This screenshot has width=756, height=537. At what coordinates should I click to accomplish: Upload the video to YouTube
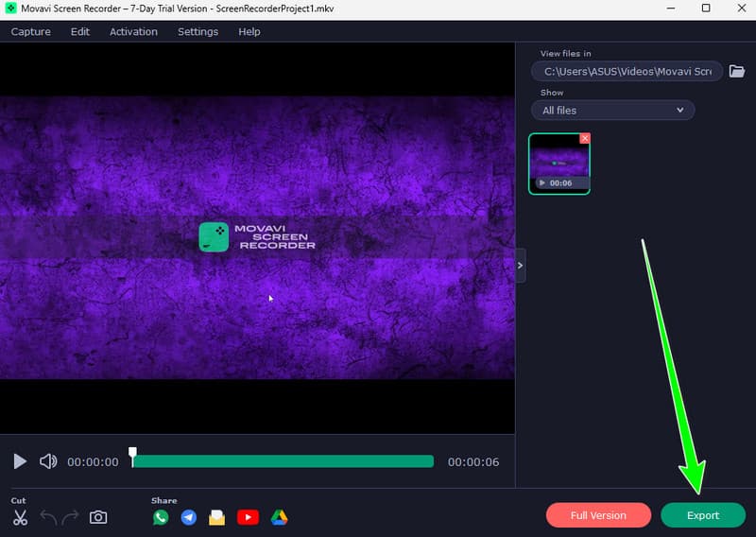(x=248, y=517)
